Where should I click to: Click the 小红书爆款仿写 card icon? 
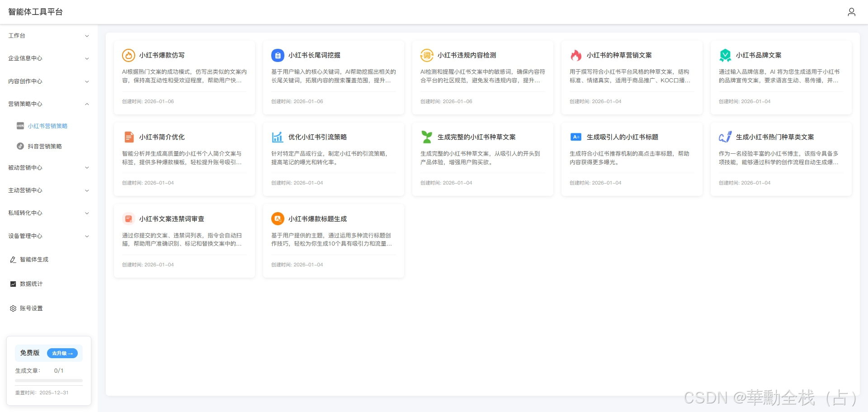pos(128,55)
